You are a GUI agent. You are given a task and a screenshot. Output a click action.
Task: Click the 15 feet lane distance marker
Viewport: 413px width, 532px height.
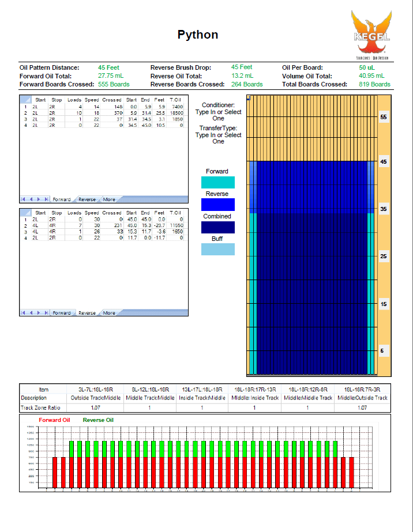click(x=384, y=304)
